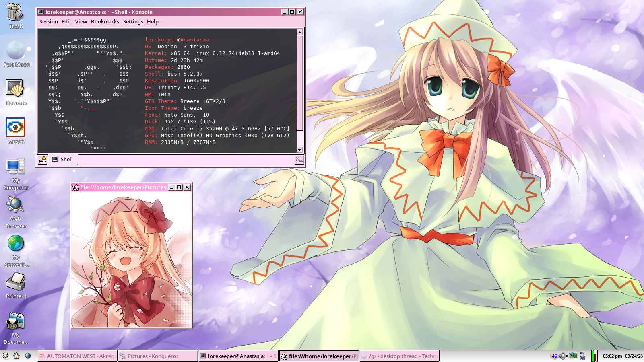Open the Settings menu in Konsole
Viewport: 644px width, 362px height.
tap(133, 22)
